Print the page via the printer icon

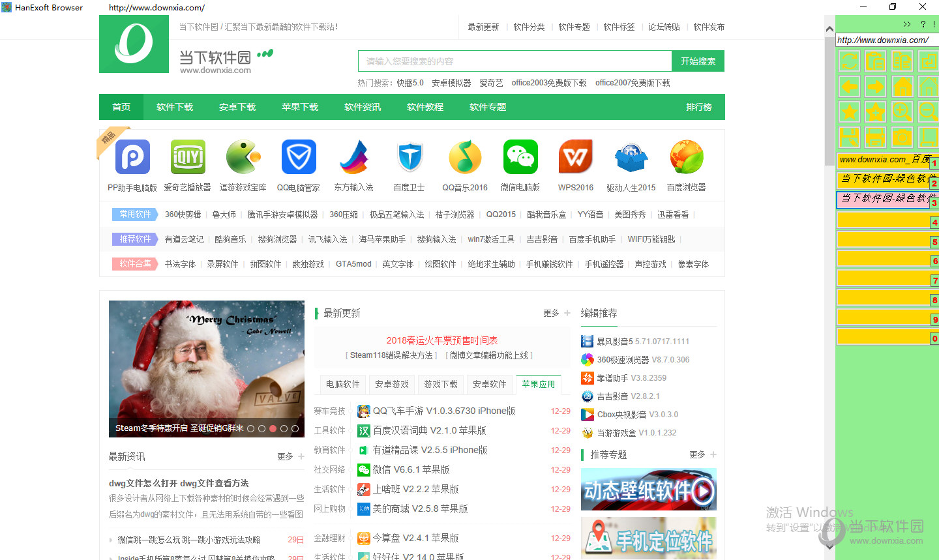[x=875, y=137]
